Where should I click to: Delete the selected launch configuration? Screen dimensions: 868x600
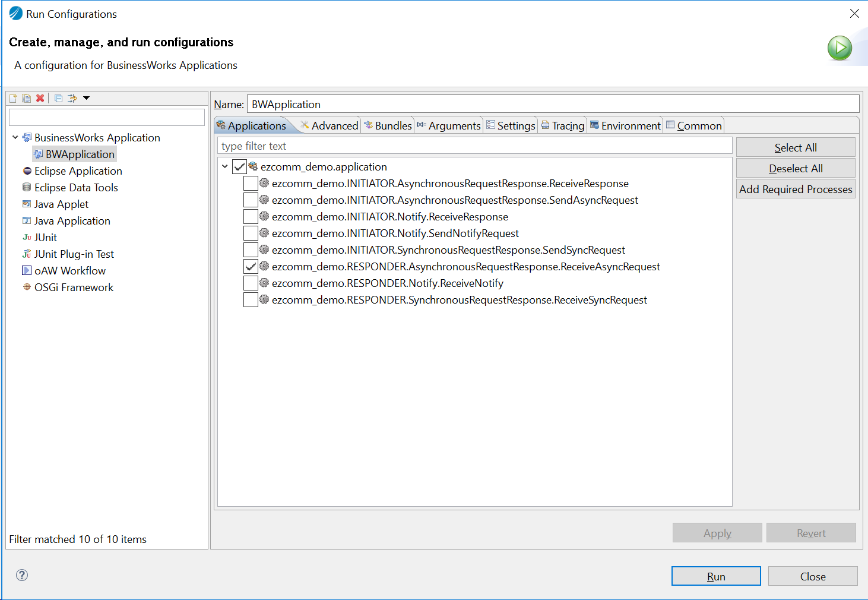coord(40,99)
